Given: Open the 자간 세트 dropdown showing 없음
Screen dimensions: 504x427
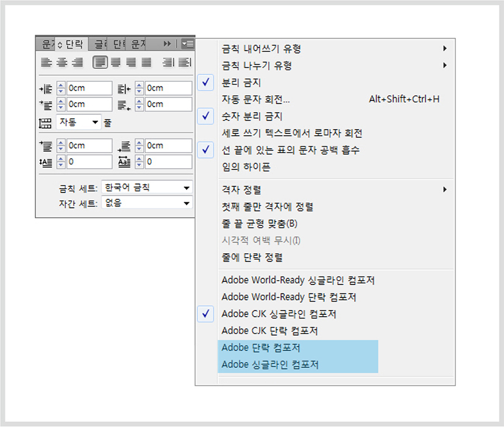Looking at the screenshot, I should coord(147,203).
